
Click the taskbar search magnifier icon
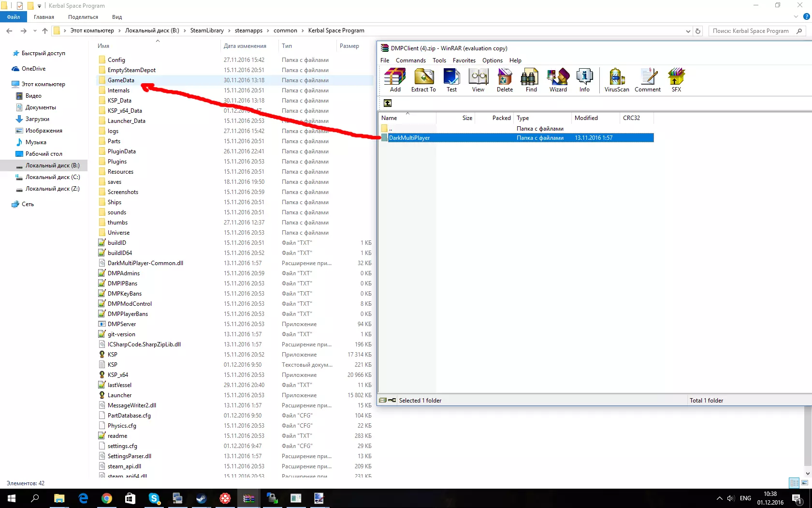click(35, 498)
